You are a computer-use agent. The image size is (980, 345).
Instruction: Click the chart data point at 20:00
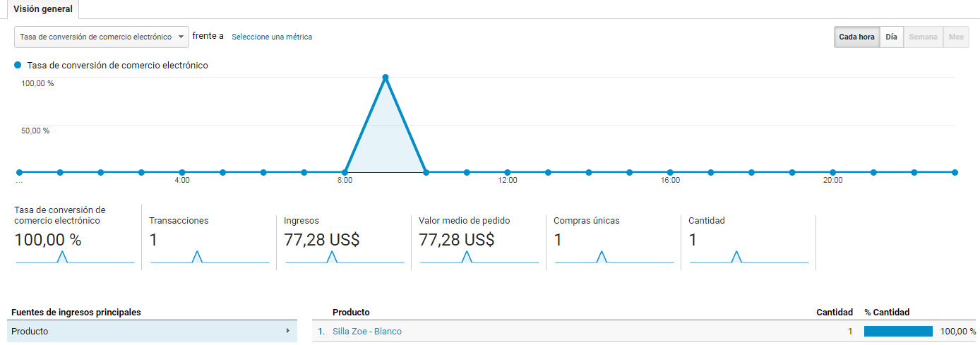(833, 172)
